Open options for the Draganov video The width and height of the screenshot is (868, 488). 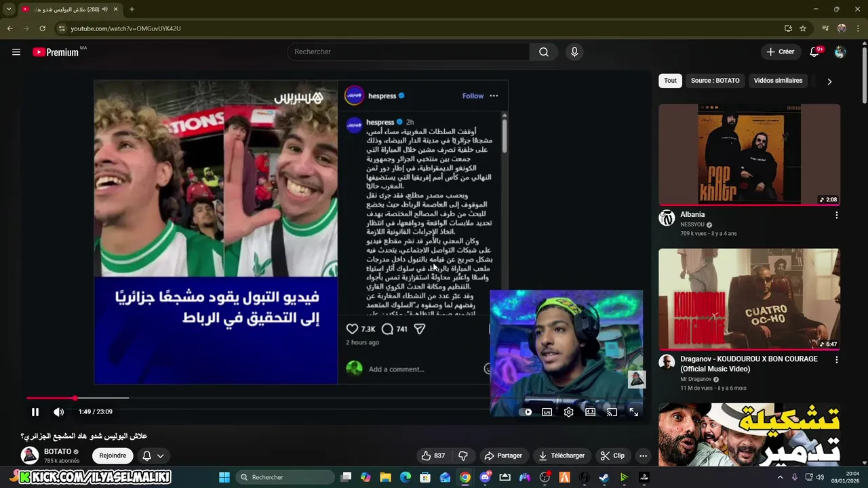coord(836,360)
